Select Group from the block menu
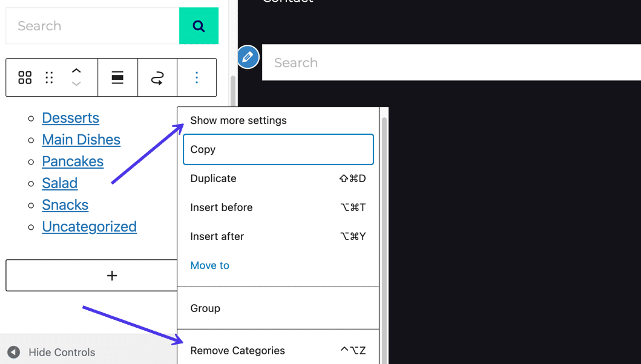The width and height of the screenshot is (641, 364). pyautogui.click(x=205, y=308)
